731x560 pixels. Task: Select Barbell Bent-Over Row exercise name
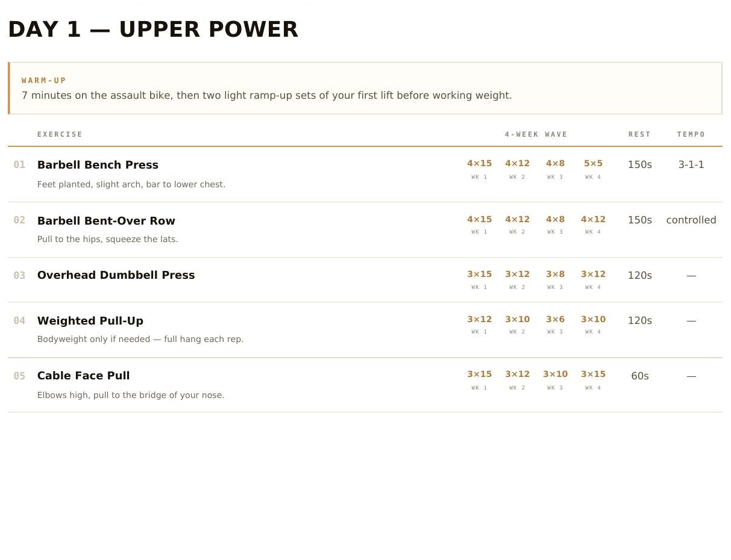[x=106, y=221]
